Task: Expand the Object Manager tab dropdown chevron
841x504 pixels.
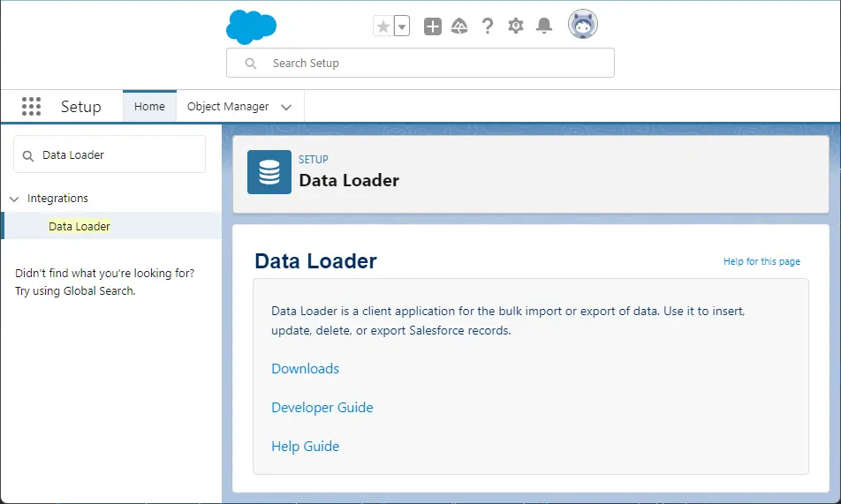Action: [286, 108]
